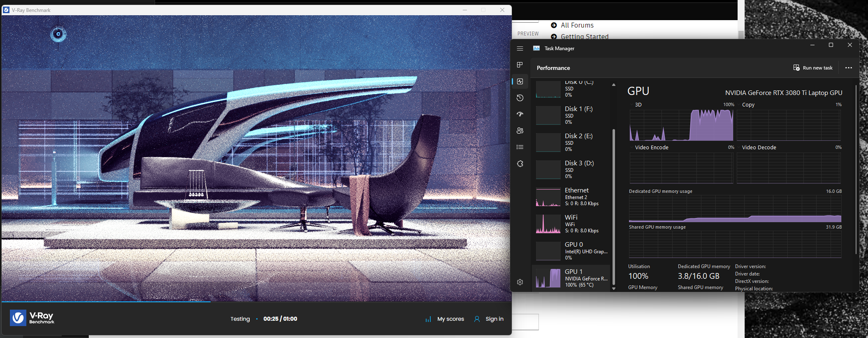
Task: Click the V-Ray rendered scene preview
Action: pyautogui.click(x=256, y=158)
